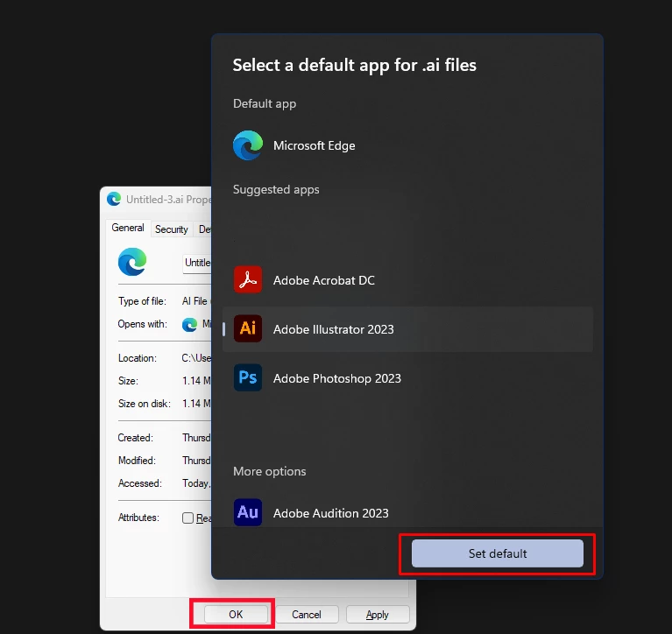Choose the Adobe Audition 2023 label
The image size is (672, 634).
click(331, 513)
